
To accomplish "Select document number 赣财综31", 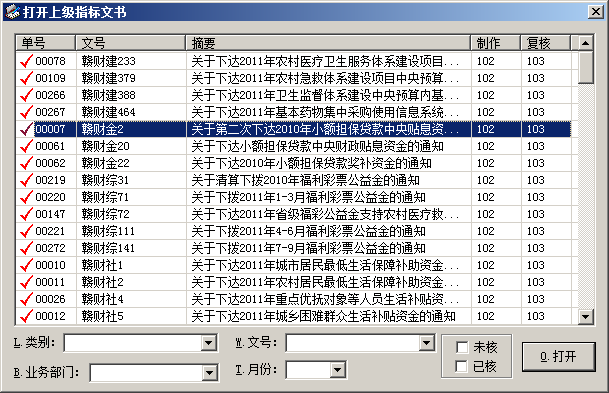I will coord(105,181).
